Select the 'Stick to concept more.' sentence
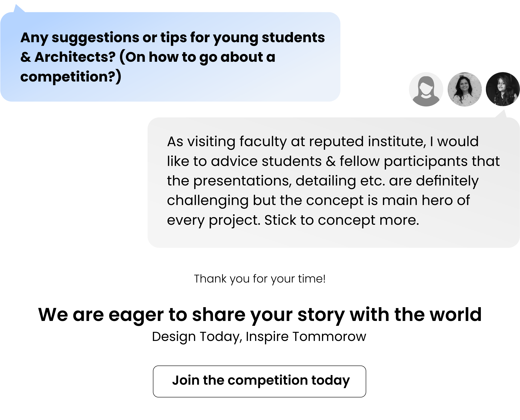 point(342,220)
